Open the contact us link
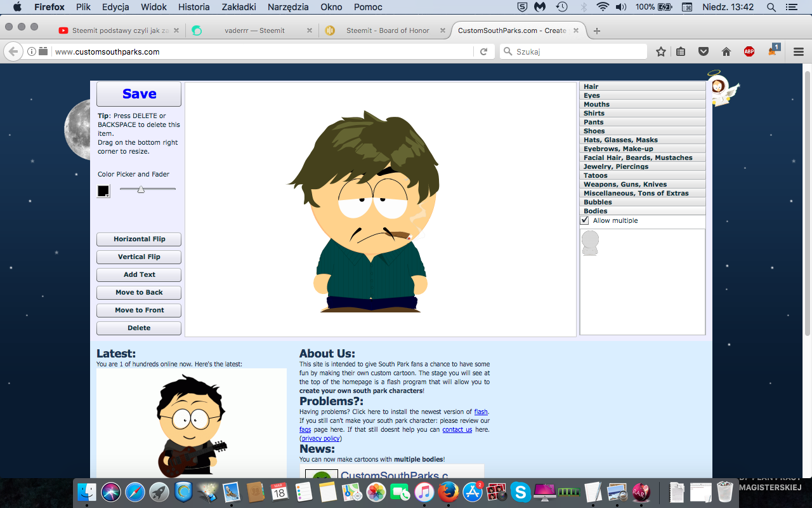 (457, 430)
